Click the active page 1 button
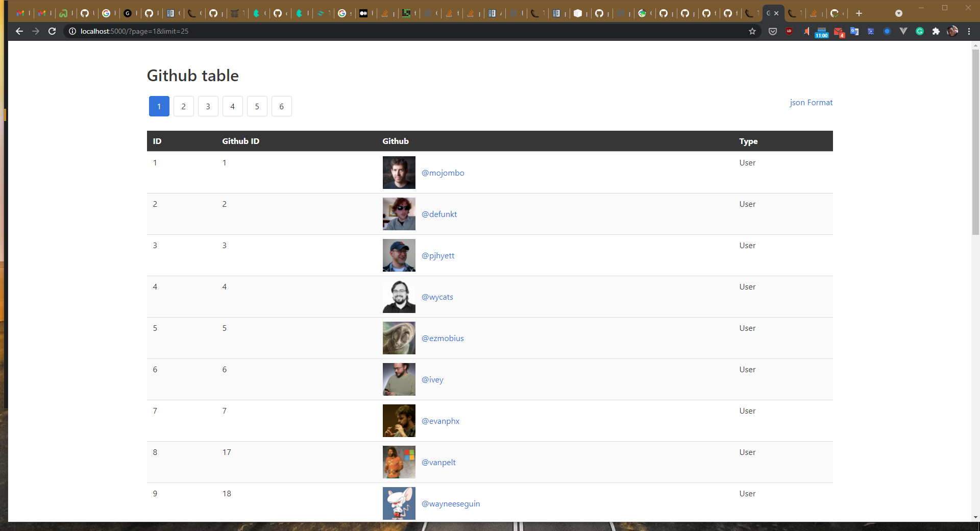 coord(159,106)
